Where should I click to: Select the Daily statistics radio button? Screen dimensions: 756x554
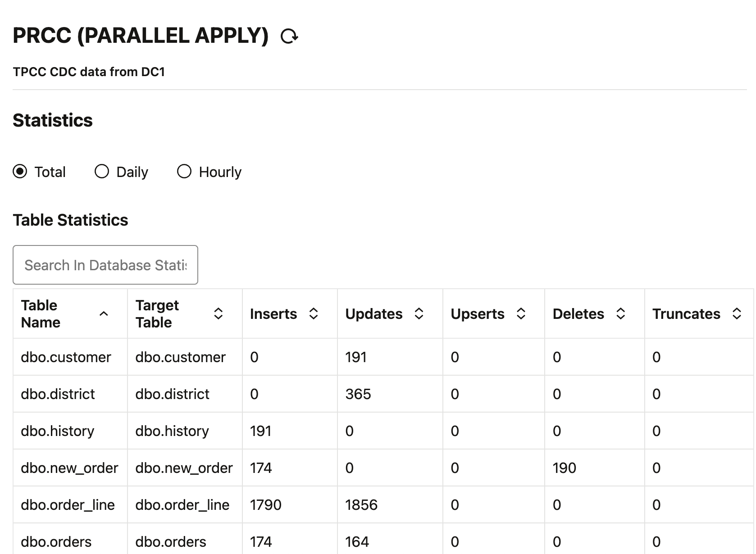(102, 172)
